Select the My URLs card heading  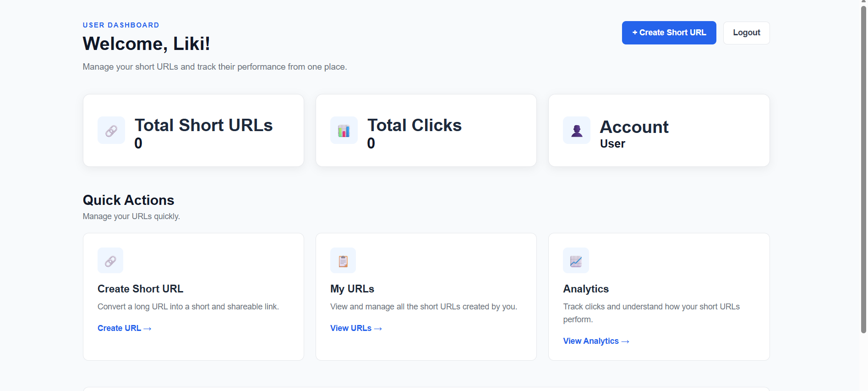pyautogui.click(x=352, y=289)
